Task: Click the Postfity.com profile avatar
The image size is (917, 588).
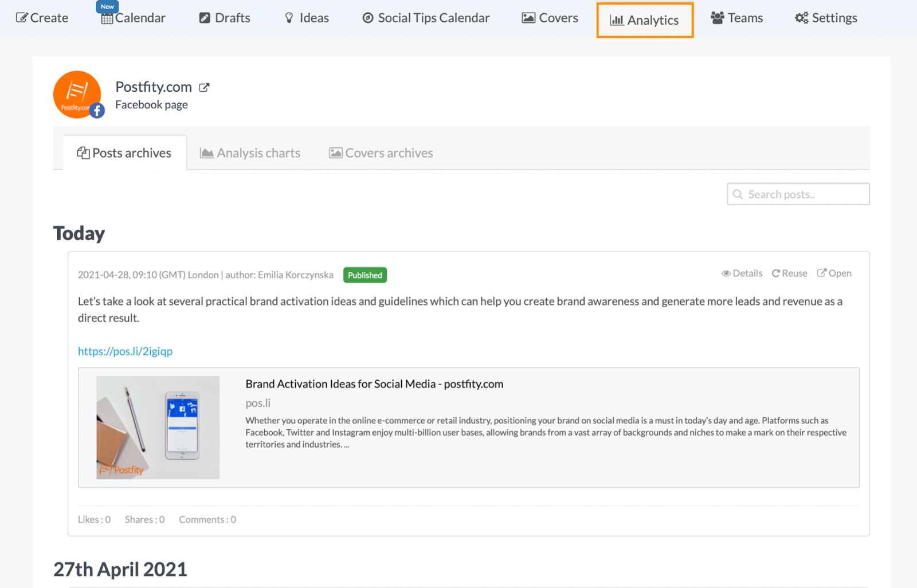Action: (77, 95)
